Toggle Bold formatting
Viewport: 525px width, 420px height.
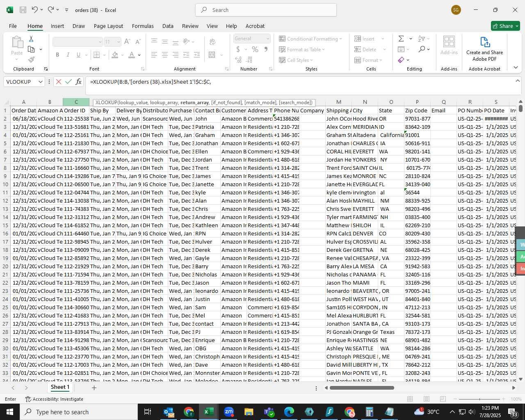coord(57,55)
